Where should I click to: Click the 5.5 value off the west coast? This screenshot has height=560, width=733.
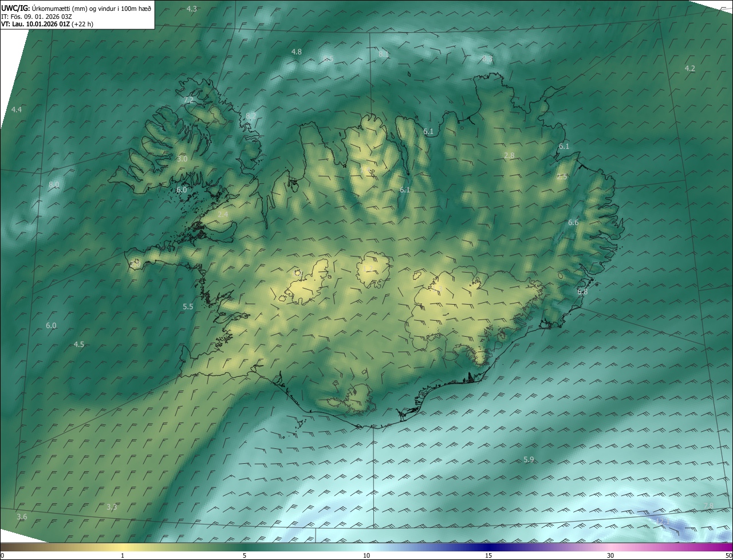pos(188,307)
